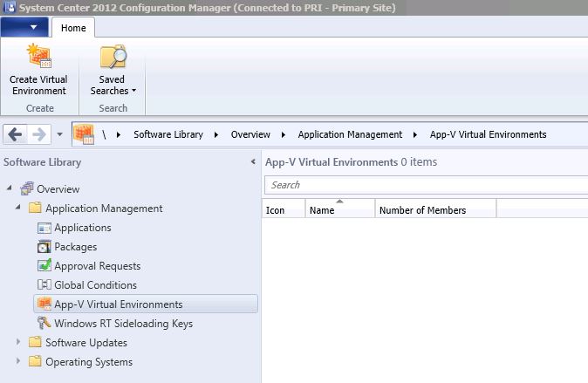588x383 pixels.
Task: Click the Windows RT Sideloading Keys icon
Action: pyautogui.click(x=44, y=323)
